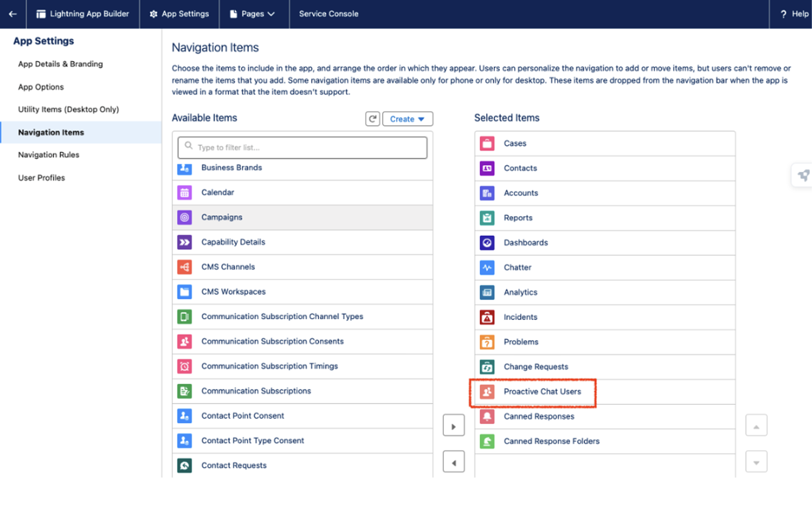Click the rocket guidance icon on right edge
Image resolution: width=812 pixels, height=517 pixels.
pos(803,175)
